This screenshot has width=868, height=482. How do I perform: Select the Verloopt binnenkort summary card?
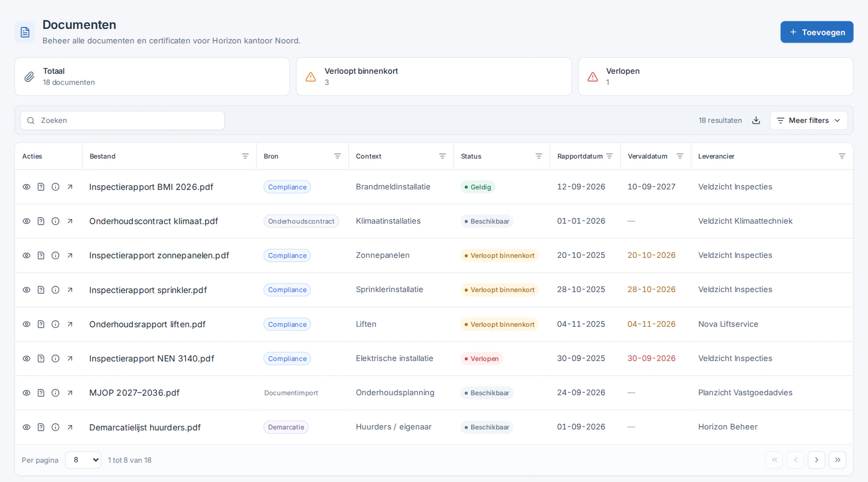click(434, 77)
